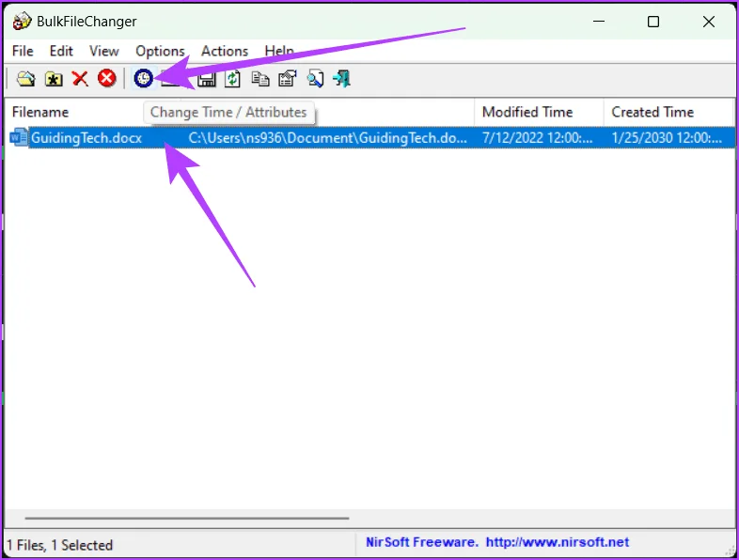Clear all files with red circle icon
739x560 pixels.
[x=107, y=78]
